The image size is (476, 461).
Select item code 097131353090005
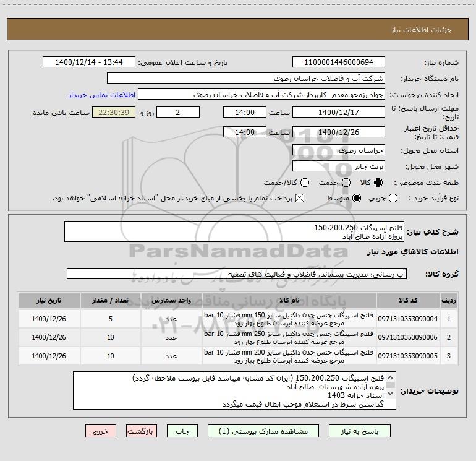point(408,356)
